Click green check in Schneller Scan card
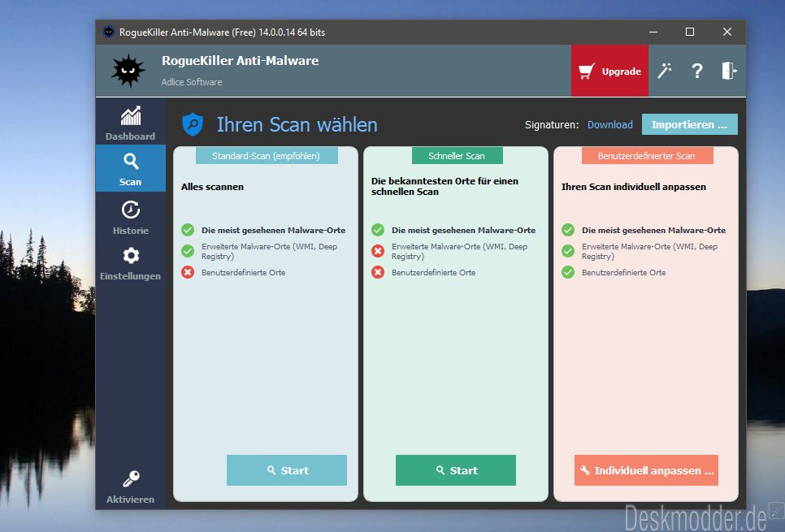The height and width of the screenshot is (532, 785). [x=378, y=230]
